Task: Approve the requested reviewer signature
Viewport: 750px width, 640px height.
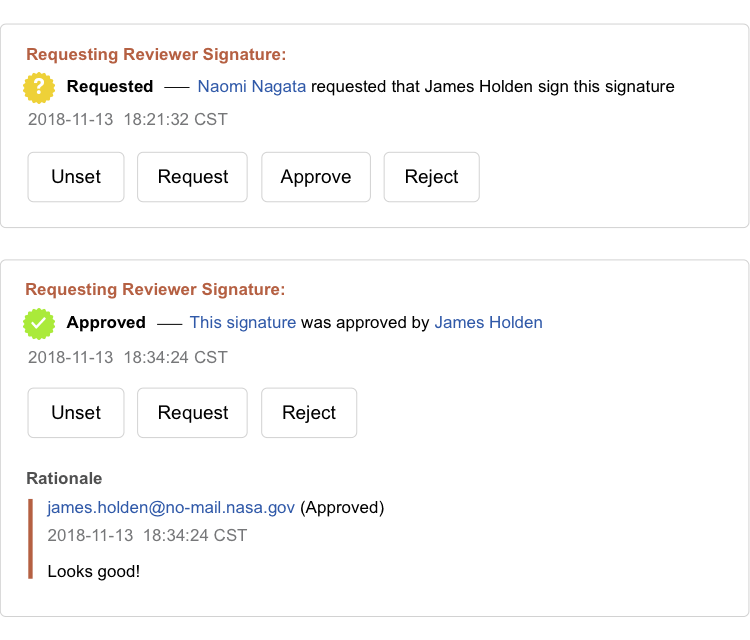Action: click(316, 177)
